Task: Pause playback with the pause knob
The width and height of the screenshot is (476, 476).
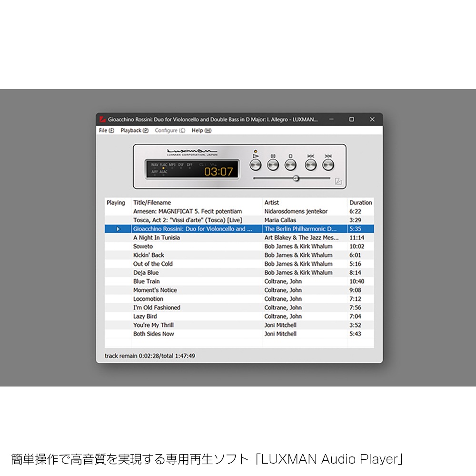Action: 273,165
